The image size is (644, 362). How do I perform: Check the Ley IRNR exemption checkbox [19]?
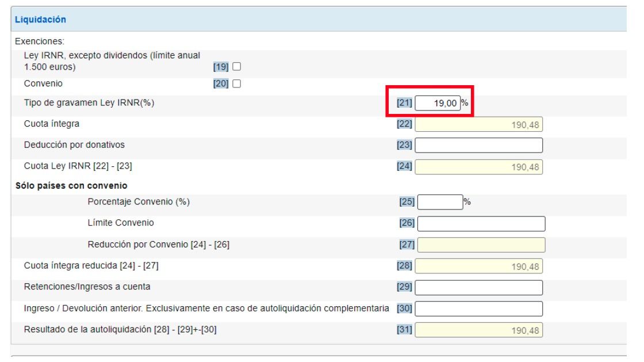[236, 67]
